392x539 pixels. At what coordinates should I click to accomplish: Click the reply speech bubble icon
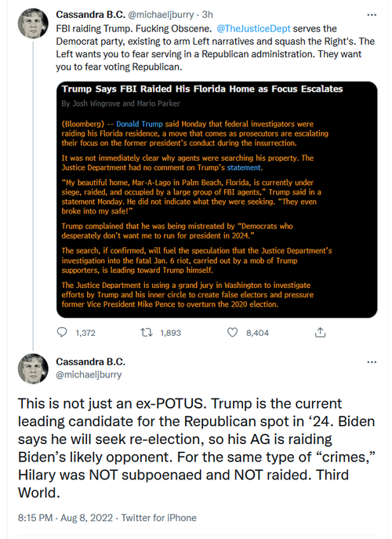point(62,332)
